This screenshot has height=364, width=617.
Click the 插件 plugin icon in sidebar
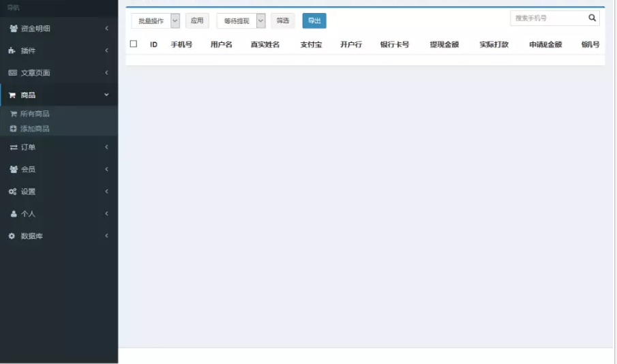tap(13, 51)
